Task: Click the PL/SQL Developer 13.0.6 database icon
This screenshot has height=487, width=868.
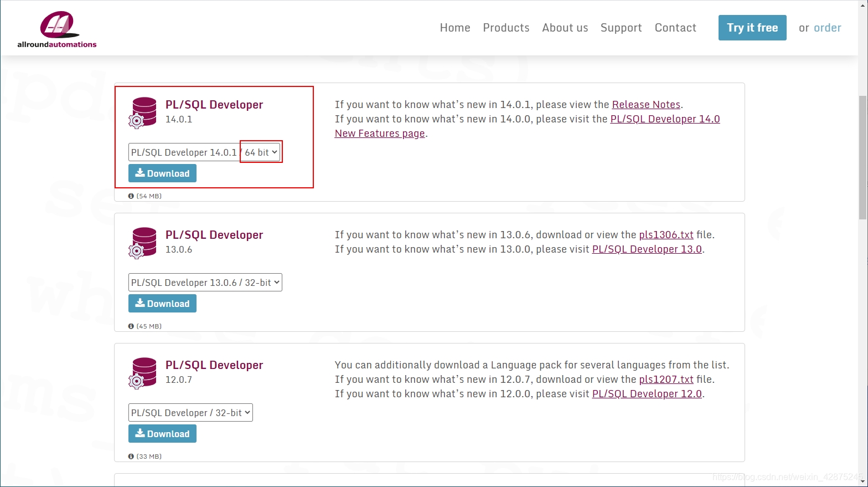Action: click(144, 243)
